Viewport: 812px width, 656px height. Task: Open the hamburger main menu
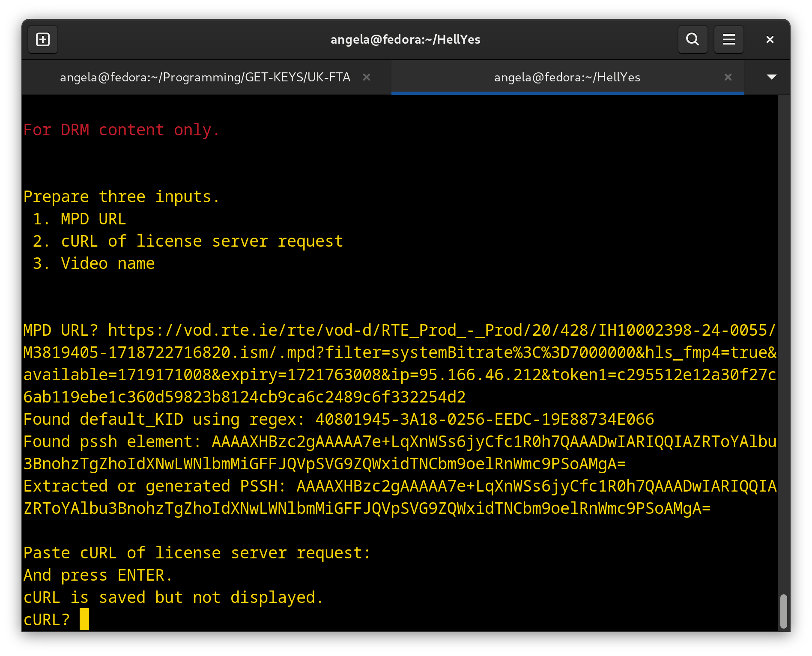(728, 40)
